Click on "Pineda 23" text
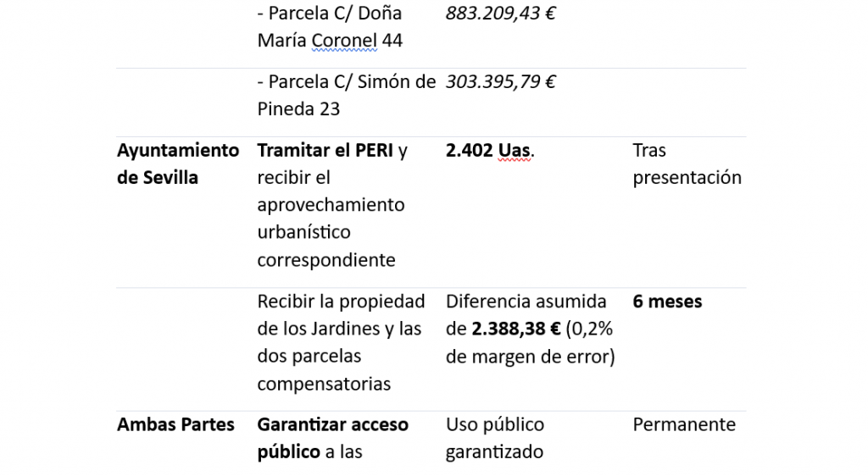 coord(298,109)
